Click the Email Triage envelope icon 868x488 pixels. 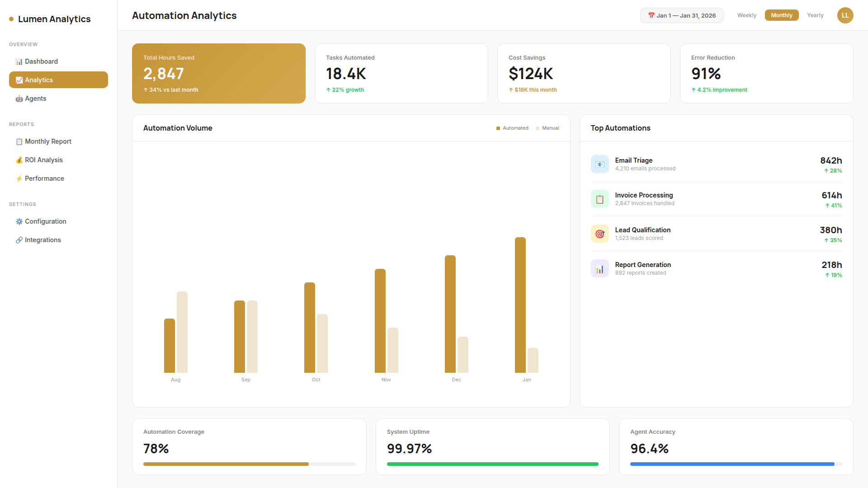(x=600, y=164)
